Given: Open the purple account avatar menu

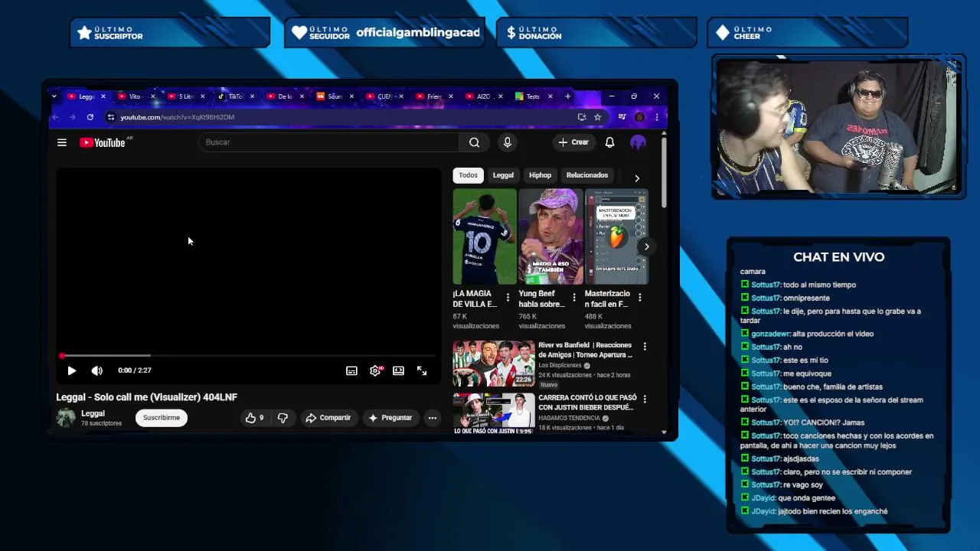Looking at the screenshot, I should pyautogui.click(x=638, y=142).
